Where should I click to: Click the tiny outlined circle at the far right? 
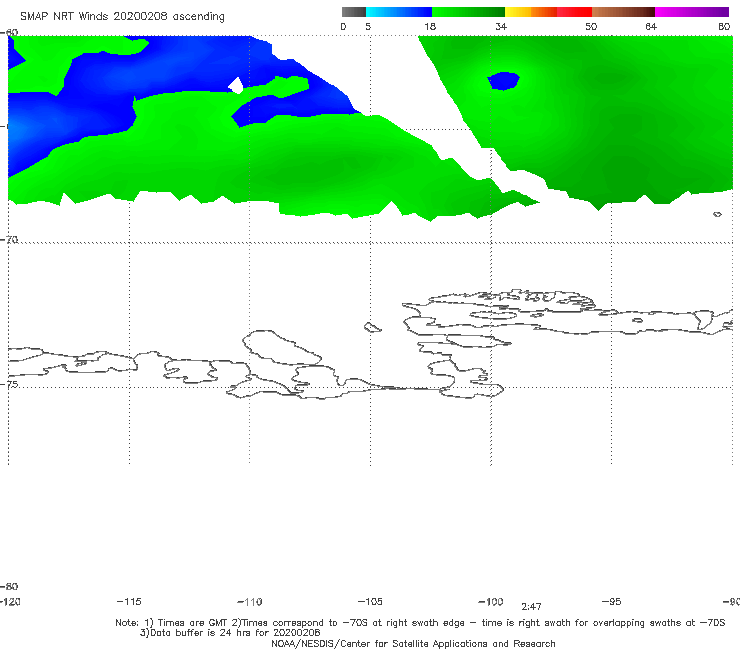tap(717, 214)
